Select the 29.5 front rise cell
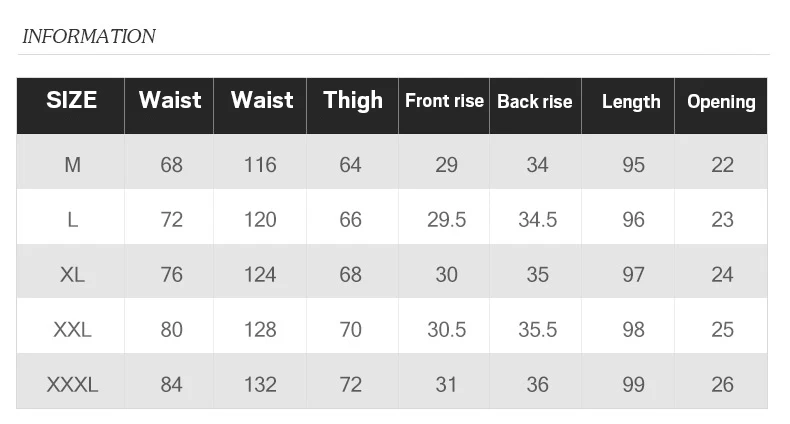790x424 pixels. pos(446,220)
